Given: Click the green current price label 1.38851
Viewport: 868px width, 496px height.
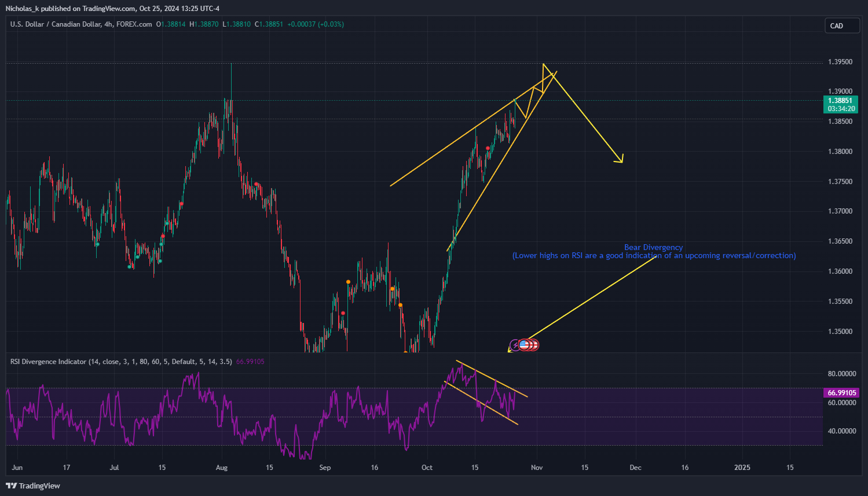Looking at the screenshot, I should tap(841, 101).
